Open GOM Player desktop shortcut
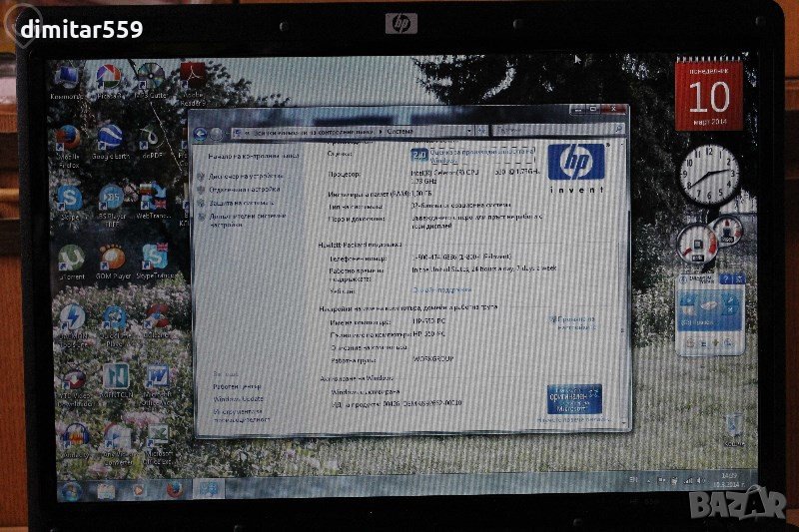799x532 pixels. [x=113, y=259]
